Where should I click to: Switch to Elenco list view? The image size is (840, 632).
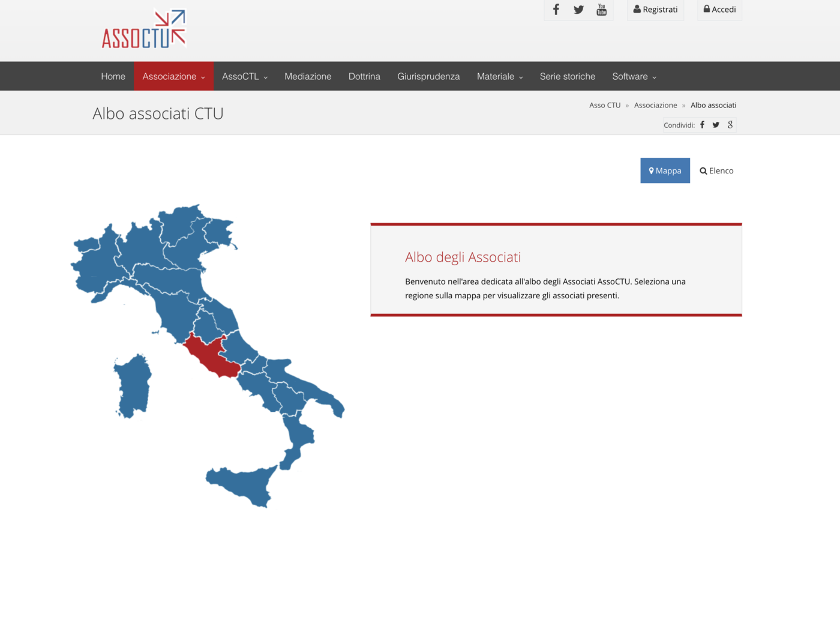click(716, 170)
